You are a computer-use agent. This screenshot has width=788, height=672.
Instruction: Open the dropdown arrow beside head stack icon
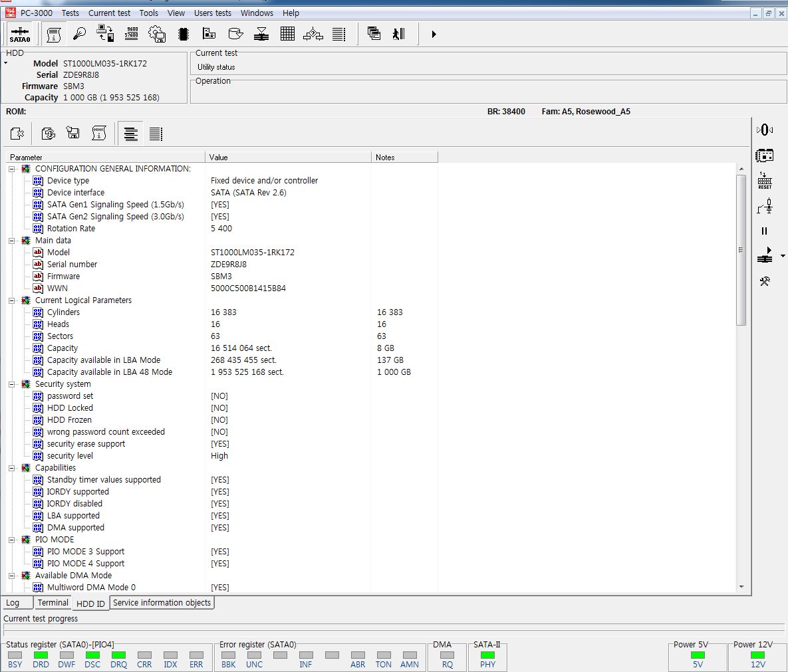point(783,256)
